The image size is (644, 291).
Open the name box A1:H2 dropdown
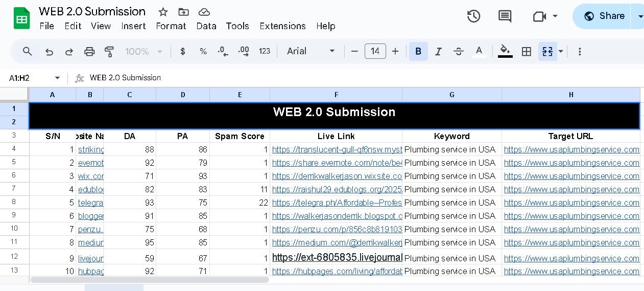[x=57, y=78]
